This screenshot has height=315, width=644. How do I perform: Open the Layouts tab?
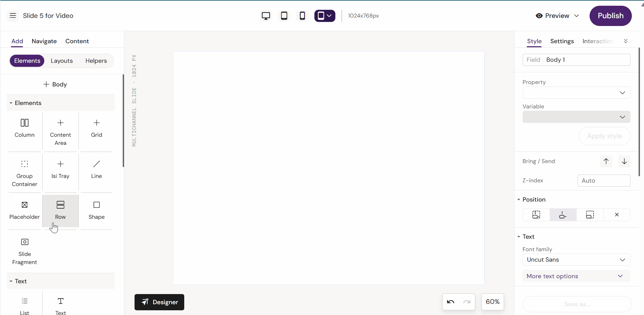(x=62, y=61)
